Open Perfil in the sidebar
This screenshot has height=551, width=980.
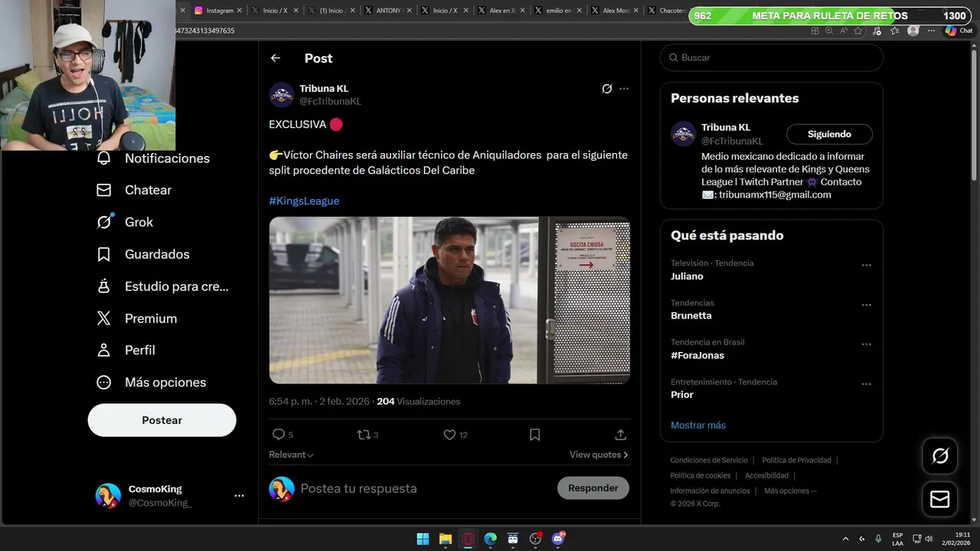tap(126, 350)
